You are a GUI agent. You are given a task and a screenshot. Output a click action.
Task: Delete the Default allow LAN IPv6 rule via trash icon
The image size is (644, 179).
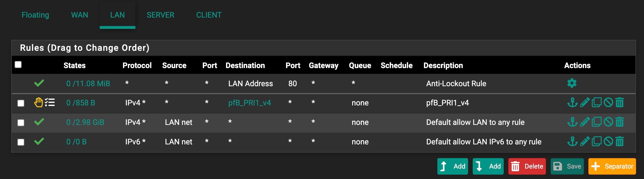tap(620, 142)
